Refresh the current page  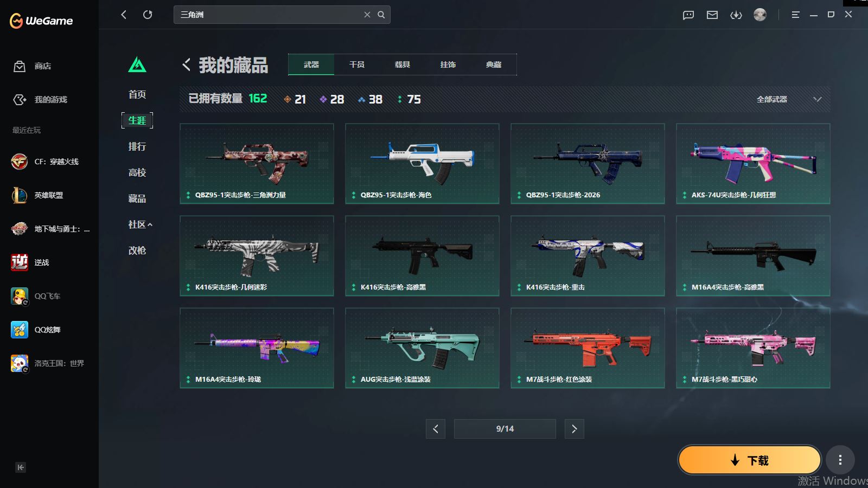[x=148, y=15]
